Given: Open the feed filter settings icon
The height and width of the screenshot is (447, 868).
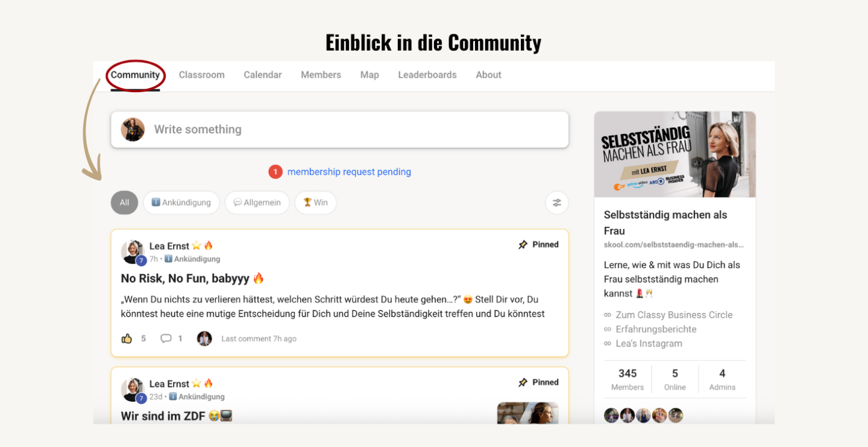Looking at the screenshot, I should (557, 202).
